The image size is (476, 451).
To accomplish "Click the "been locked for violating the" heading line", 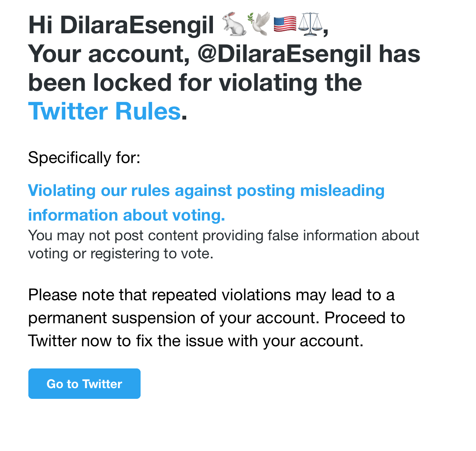I will point(195,83).
